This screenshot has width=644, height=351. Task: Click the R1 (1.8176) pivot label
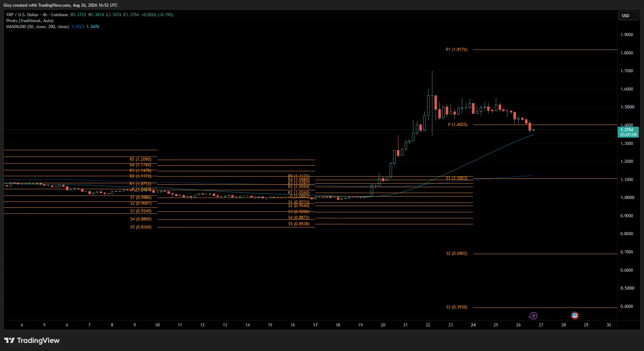click(x=457, y=49)
